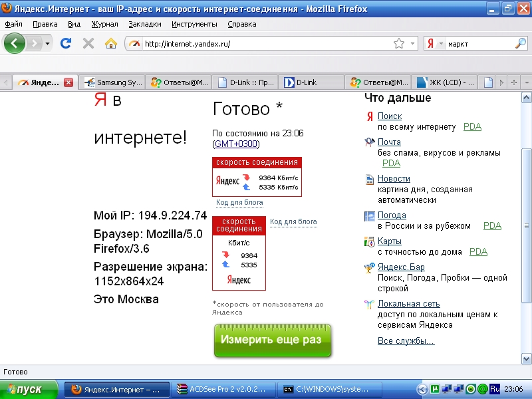Click the weather icon beside Погода
Screen dimensions: 532x399
pyautogui.click(x=369, y=215)
